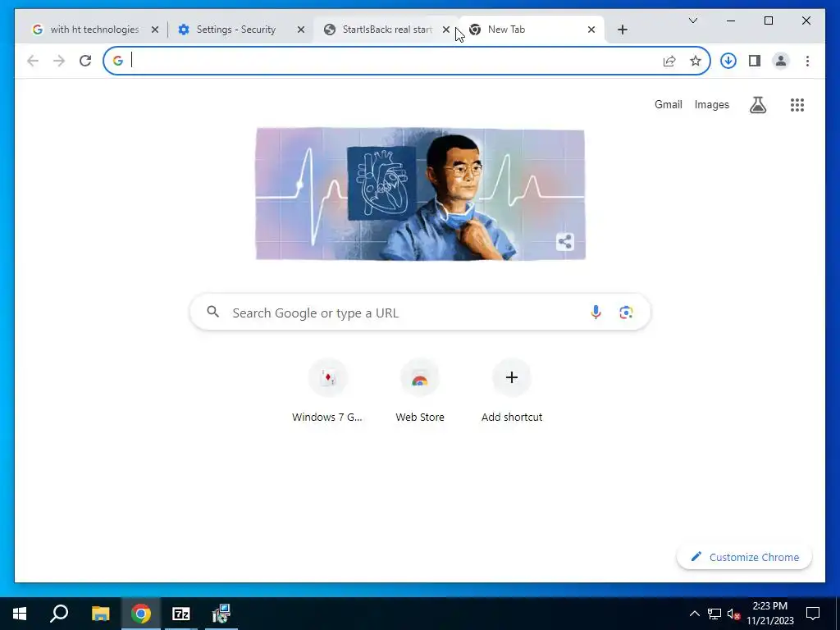Open the installer icon on the taskbar
This screenshot has height=630, width=840.
[x=221, y=614]
